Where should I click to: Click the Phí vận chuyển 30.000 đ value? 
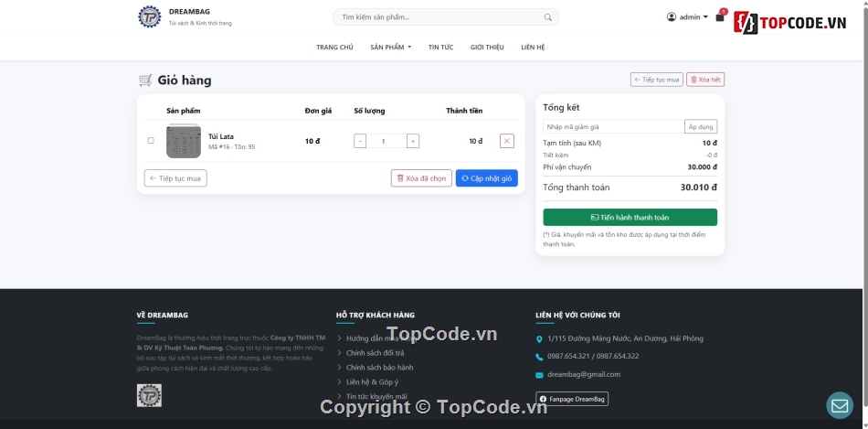click(x=703, y=166)
